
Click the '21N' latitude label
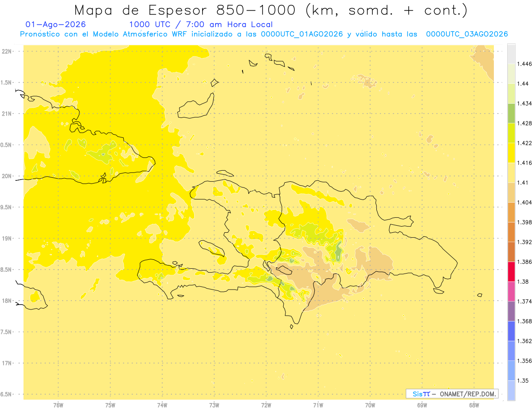(x=7, y=114)
